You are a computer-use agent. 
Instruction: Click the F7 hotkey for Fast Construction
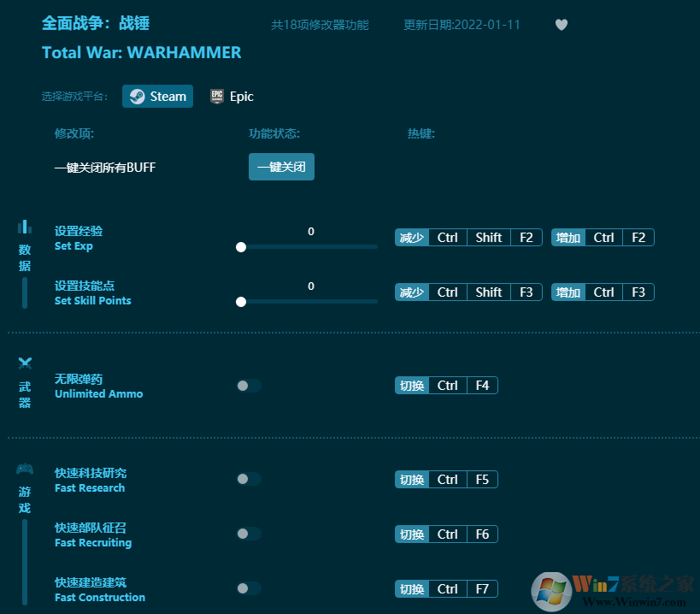coord(482,588)
